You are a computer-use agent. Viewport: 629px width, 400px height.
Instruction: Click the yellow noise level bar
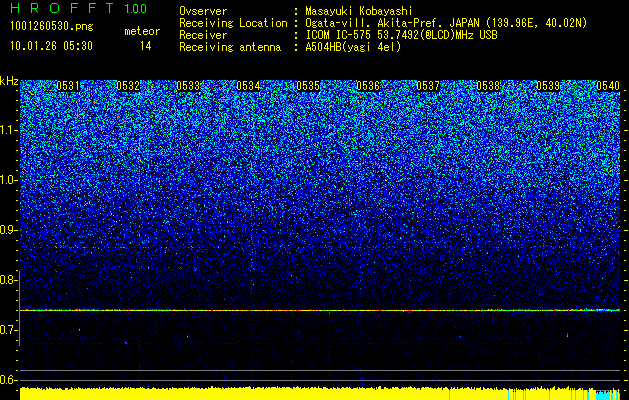[308, 394]
